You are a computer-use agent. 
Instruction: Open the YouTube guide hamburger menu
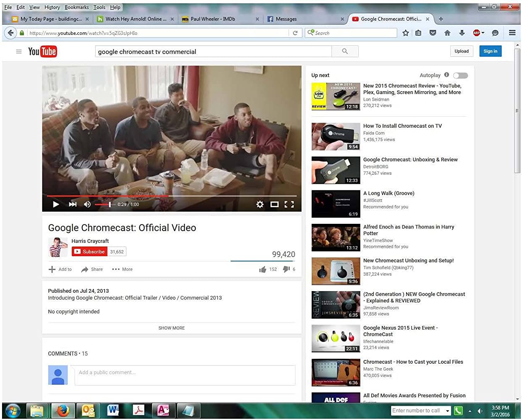tap(18, 52)
